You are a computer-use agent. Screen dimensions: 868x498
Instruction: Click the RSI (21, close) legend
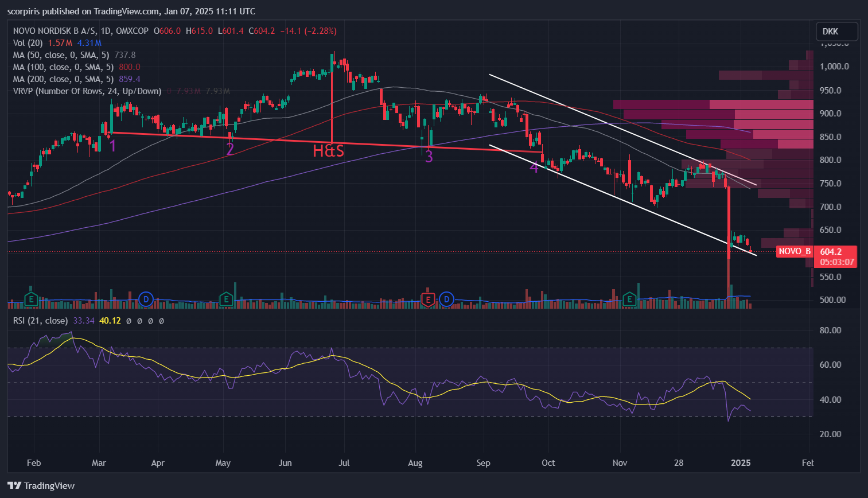40,321
